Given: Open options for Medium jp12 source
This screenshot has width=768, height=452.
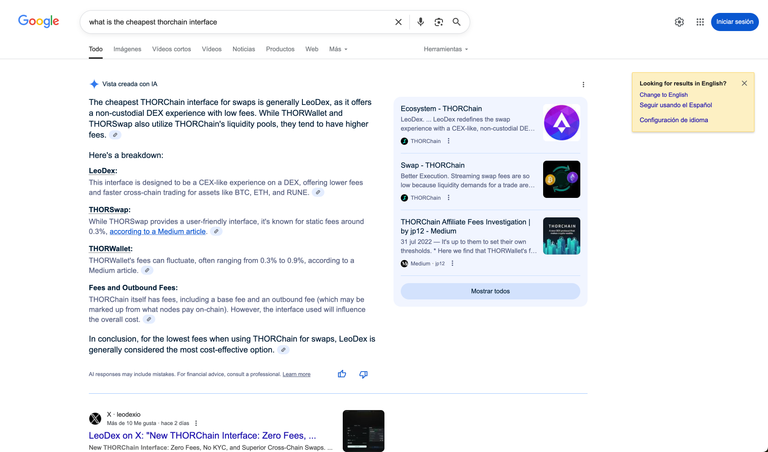Looking at the screenshot, I should click(452, 263).
